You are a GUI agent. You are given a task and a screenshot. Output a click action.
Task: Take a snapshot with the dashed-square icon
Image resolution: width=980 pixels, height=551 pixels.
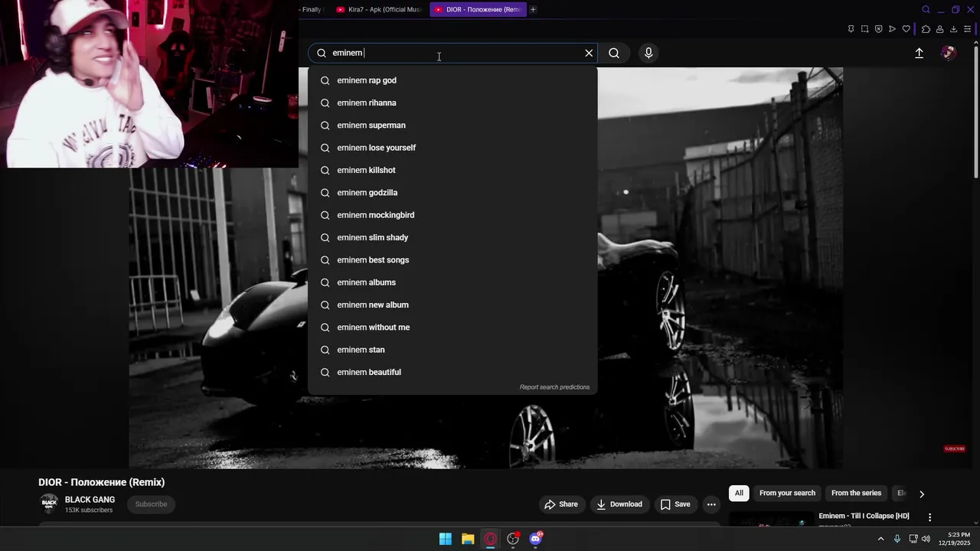864,29
